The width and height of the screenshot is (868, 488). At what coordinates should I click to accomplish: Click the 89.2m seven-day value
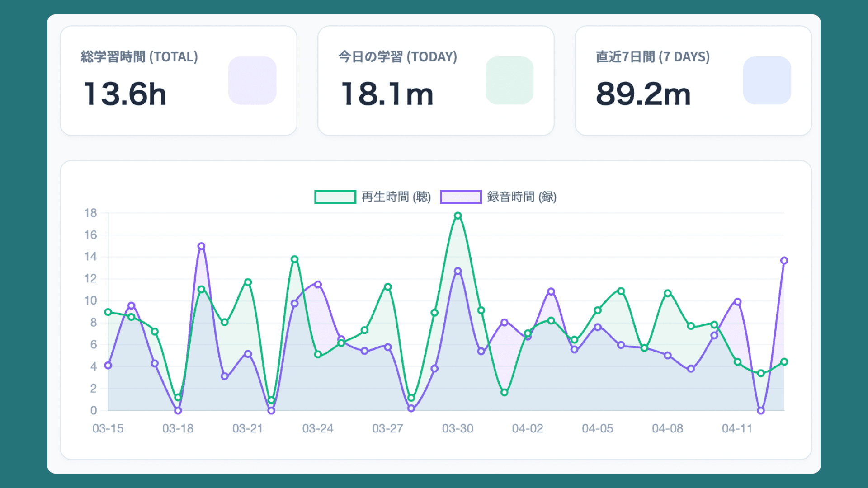pyautogui.click(x=643, y=94)
